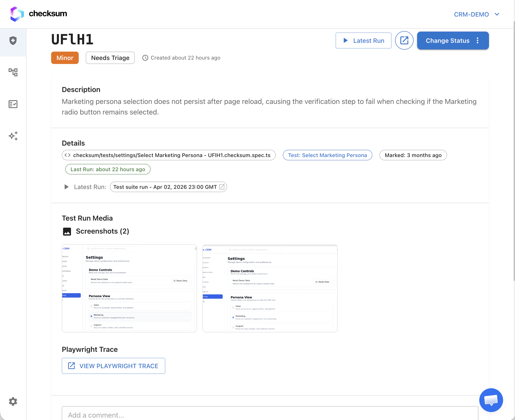Select the shield bug-reports icon in the sidebar

pos(13,41)
